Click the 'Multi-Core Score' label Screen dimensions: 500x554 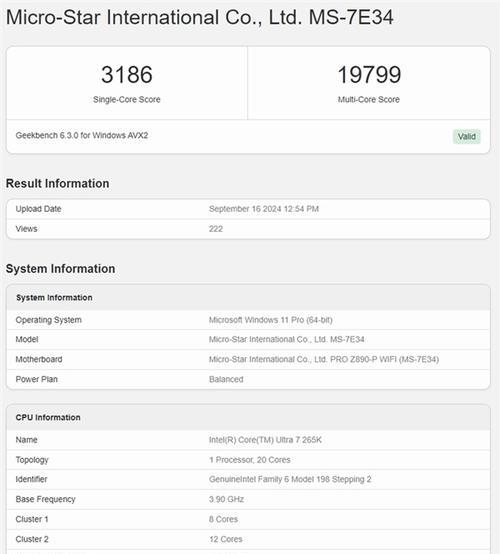(x=369, y=100)
